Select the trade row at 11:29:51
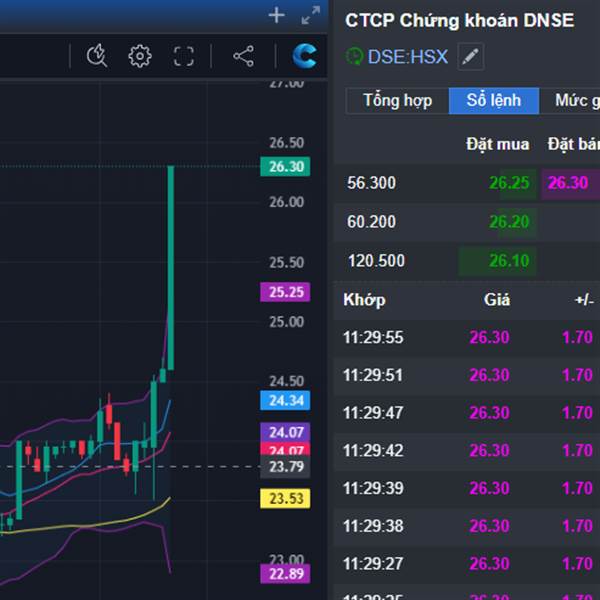Image resolution: width=600 pixels, height=600 pixels. [x=467, y=375]
